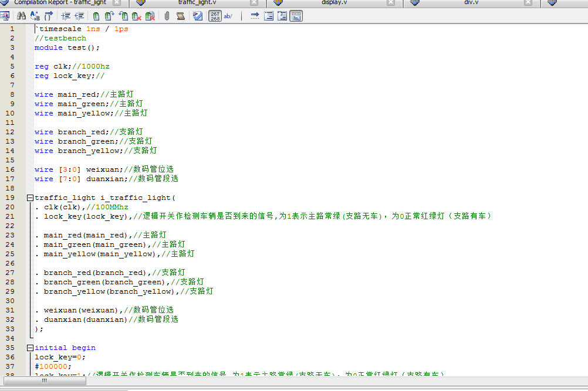Click the 'lock_key=0;' statement
The image size is (588, 391).
coord(60,358)
